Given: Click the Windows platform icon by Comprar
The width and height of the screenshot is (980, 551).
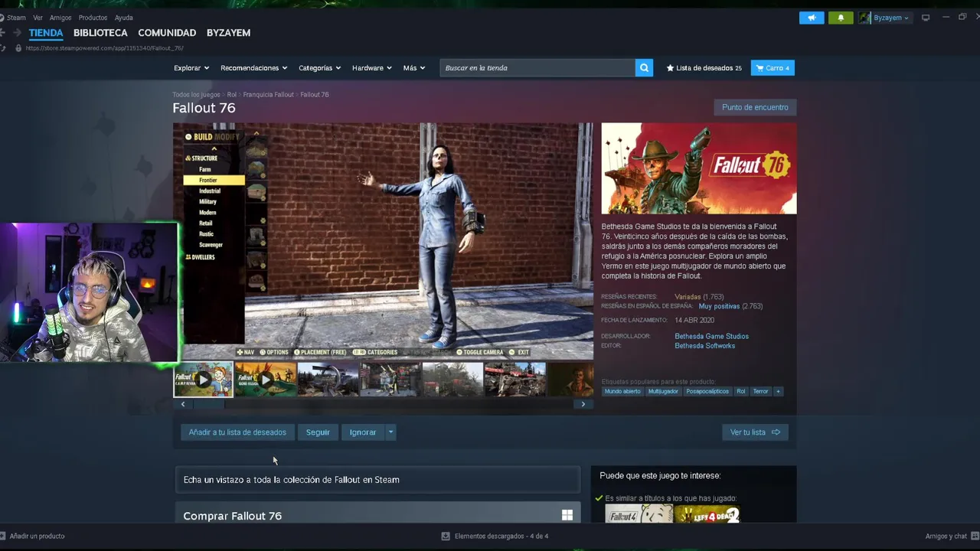Looking at the screenshot, I should (567, 516).
